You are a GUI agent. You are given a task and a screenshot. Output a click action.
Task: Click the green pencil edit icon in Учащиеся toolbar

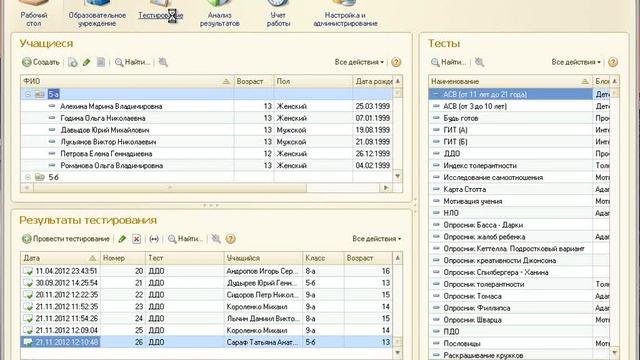[87, 62]
